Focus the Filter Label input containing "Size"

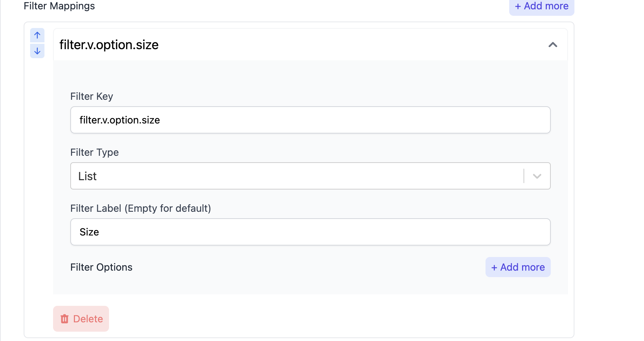(310, 232)
